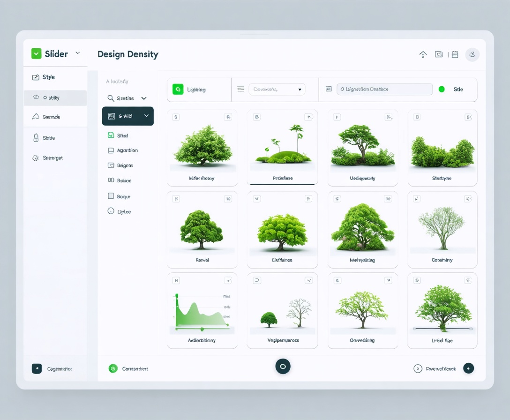Click the search icon beside Sretins
Screen dimensions: 510x420
tap(111, 98)
